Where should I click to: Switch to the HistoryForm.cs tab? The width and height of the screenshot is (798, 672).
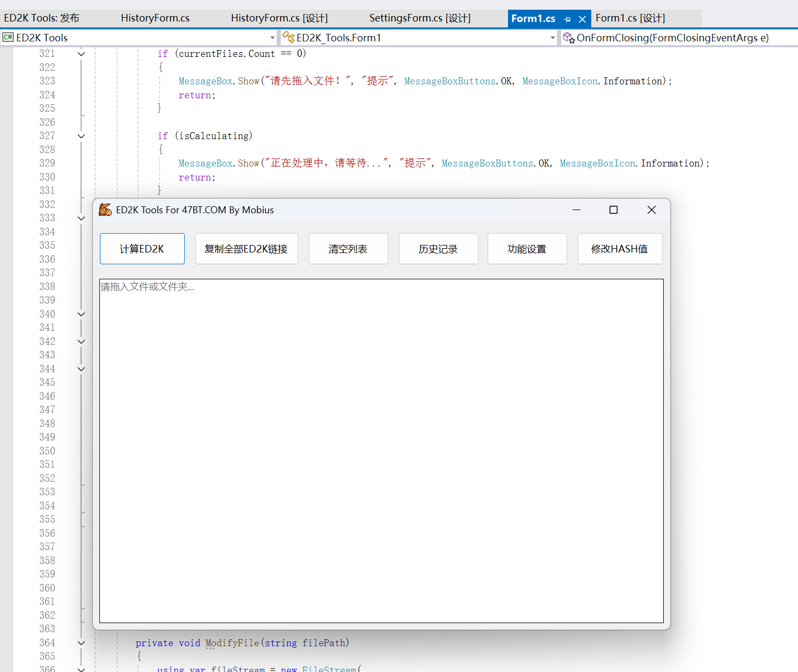click(155, 18)
